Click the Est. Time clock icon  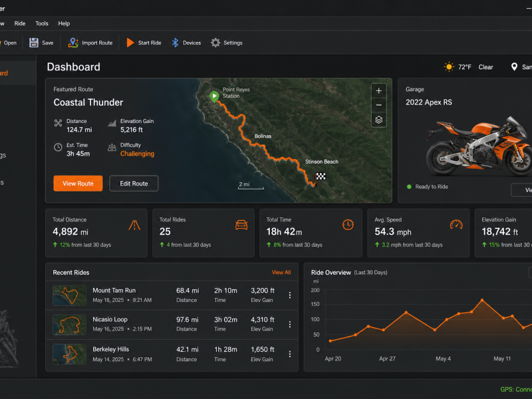[x=58, y=147]
